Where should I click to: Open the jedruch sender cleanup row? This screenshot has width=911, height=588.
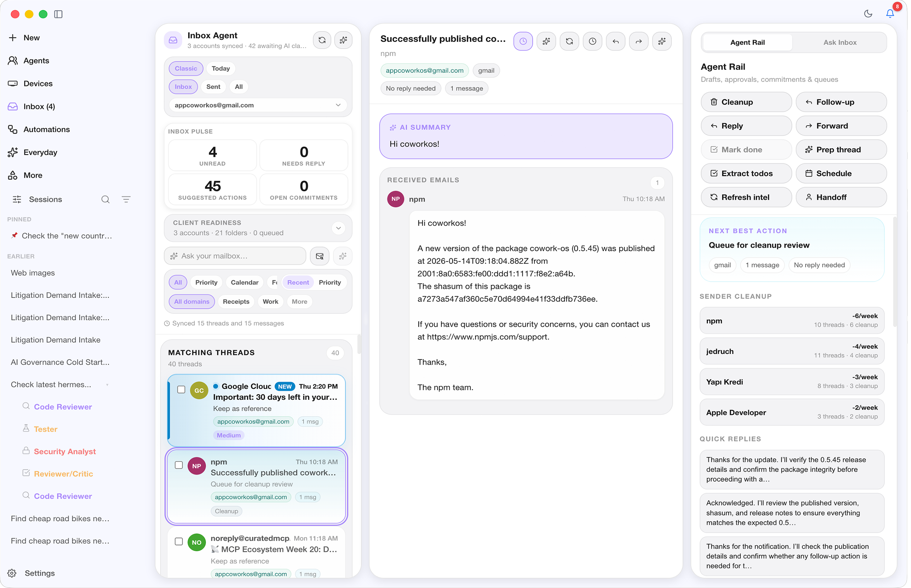[792, 351]
